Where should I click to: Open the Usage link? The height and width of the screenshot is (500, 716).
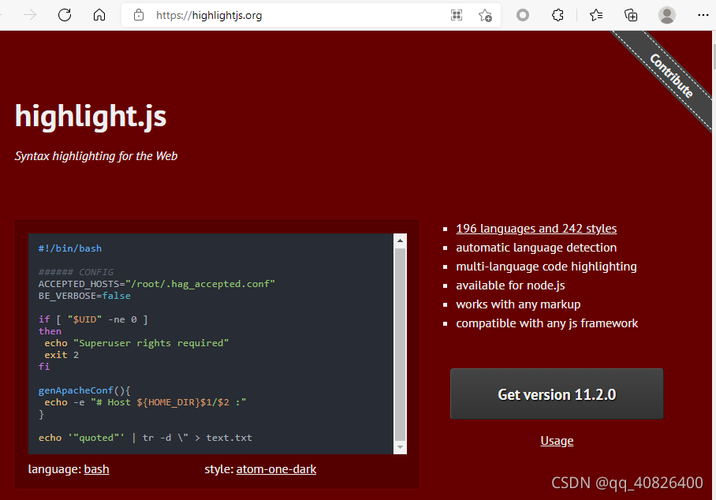tap(557, 441)
